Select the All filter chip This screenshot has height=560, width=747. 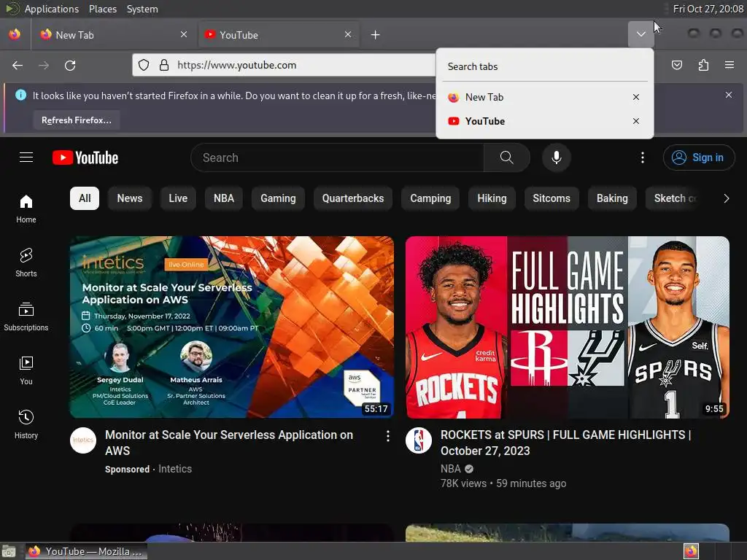pos(85,198)
